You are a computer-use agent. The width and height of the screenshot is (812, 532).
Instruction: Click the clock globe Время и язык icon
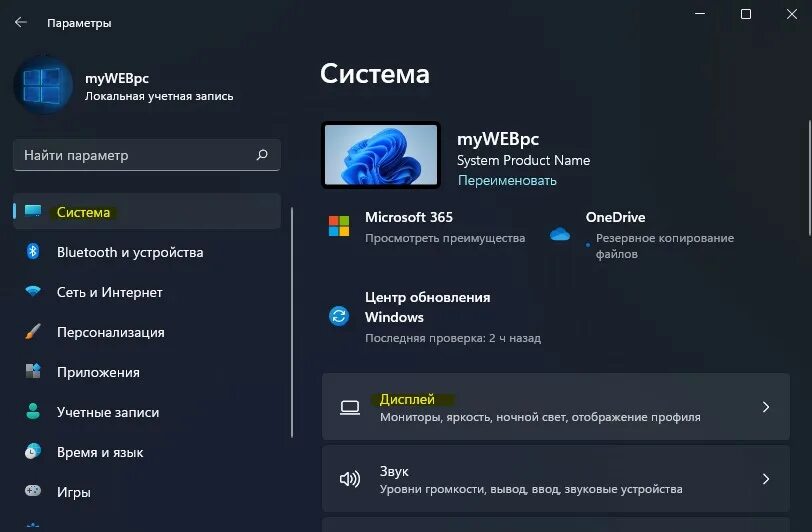pos(33,451)
